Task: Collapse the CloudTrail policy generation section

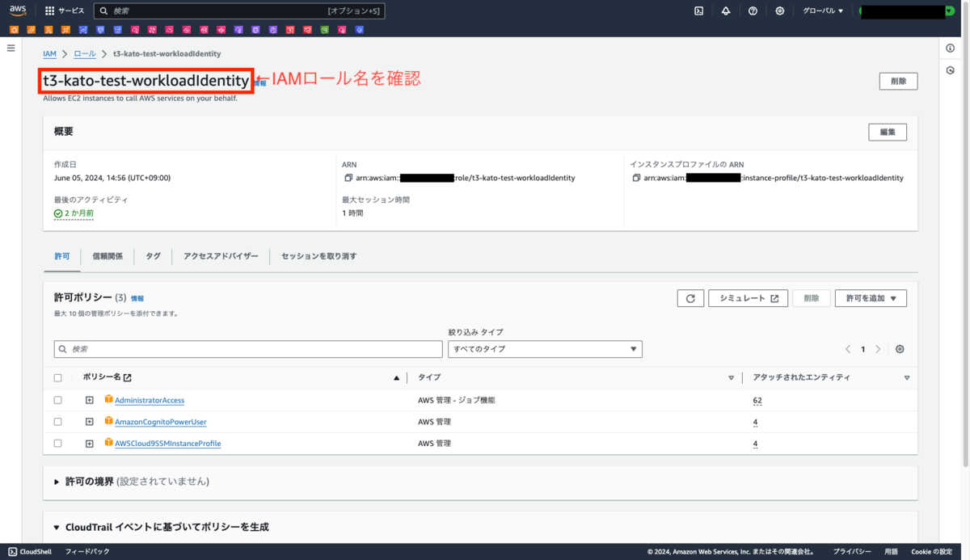Action: (x=57, y=527)
